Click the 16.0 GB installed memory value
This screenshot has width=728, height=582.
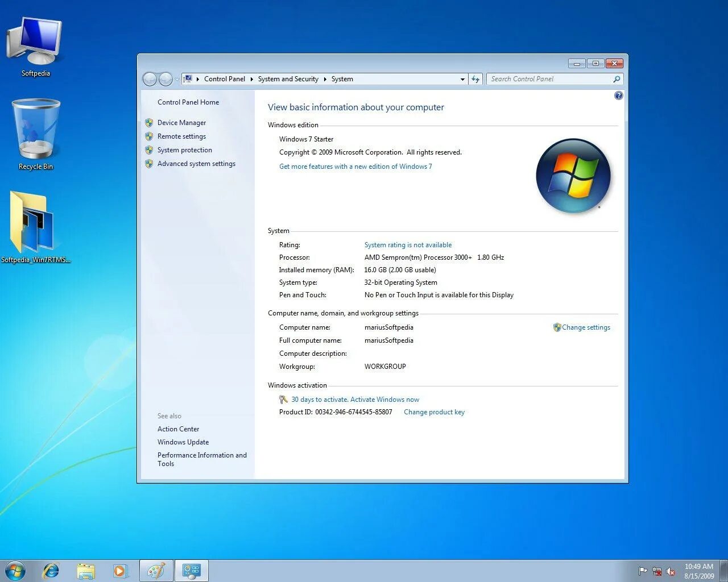coord(400,270)
